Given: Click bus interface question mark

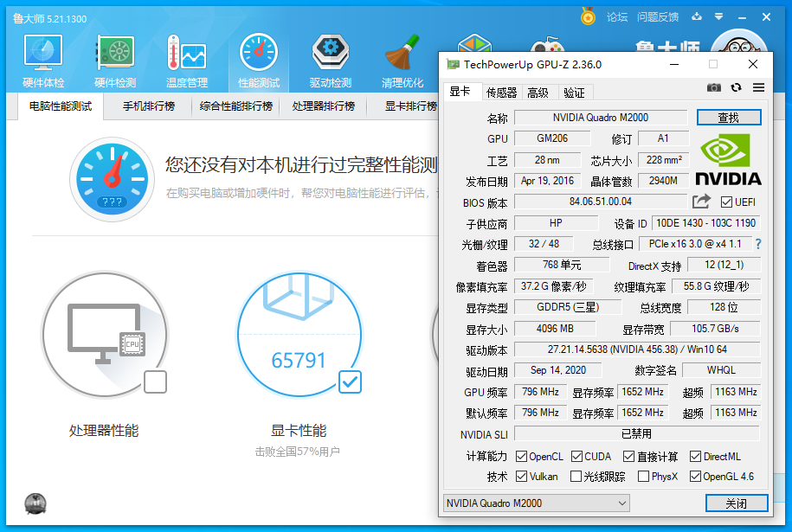Looking at the screenshot, I should 758,244.
